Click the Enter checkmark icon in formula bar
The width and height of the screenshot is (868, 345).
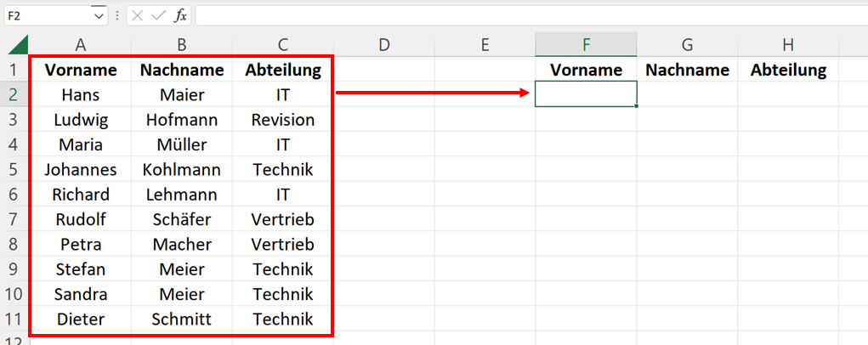pos(159,16)
